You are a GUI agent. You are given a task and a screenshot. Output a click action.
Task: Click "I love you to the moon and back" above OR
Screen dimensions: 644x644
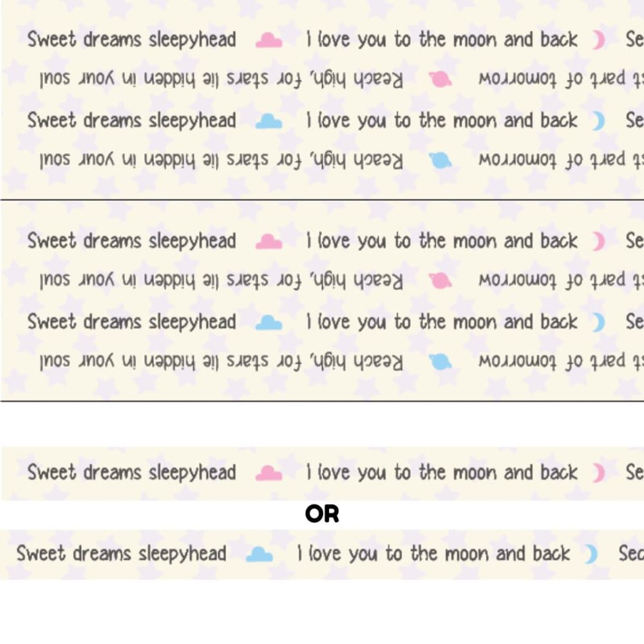coord(442,473)
